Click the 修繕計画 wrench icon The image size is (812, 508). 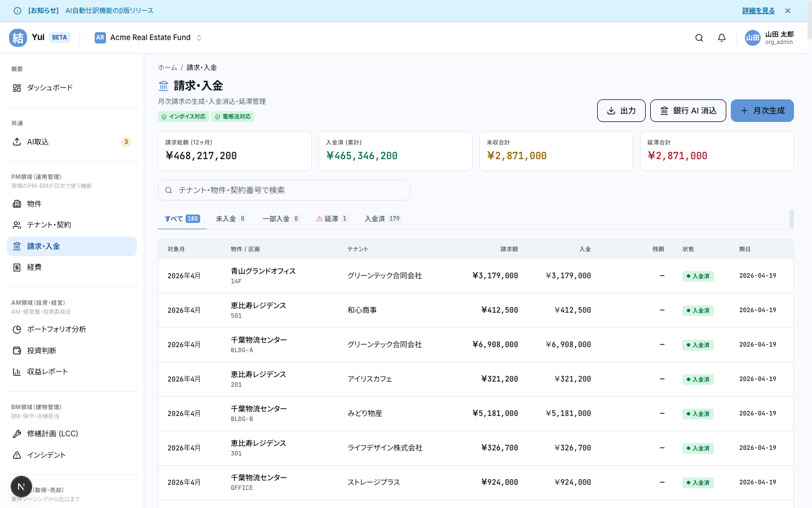coord(17,434)
